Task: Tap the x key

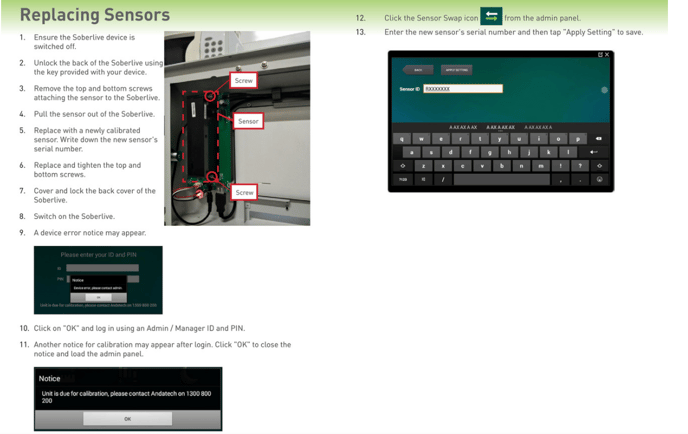Action: (x=443, y=166)
